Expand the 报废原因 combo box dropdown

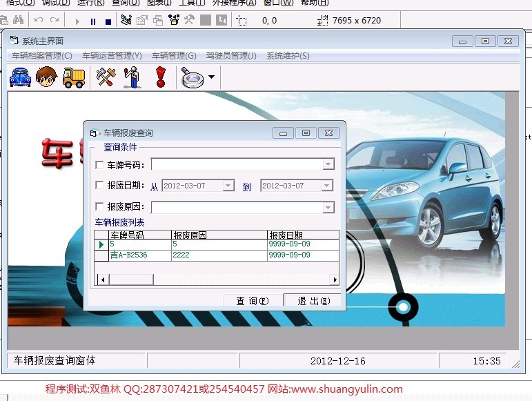point(328,207)
